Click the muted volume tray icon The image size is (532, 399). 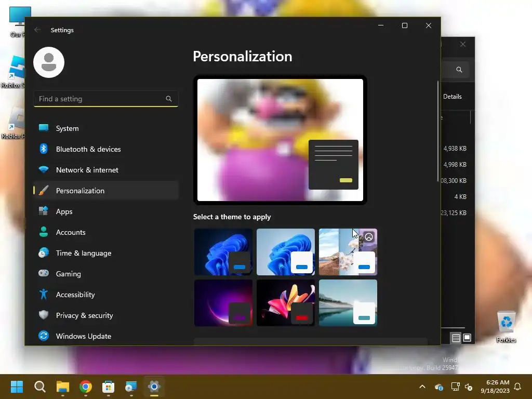pyautogui.click(x=469, y=387)
